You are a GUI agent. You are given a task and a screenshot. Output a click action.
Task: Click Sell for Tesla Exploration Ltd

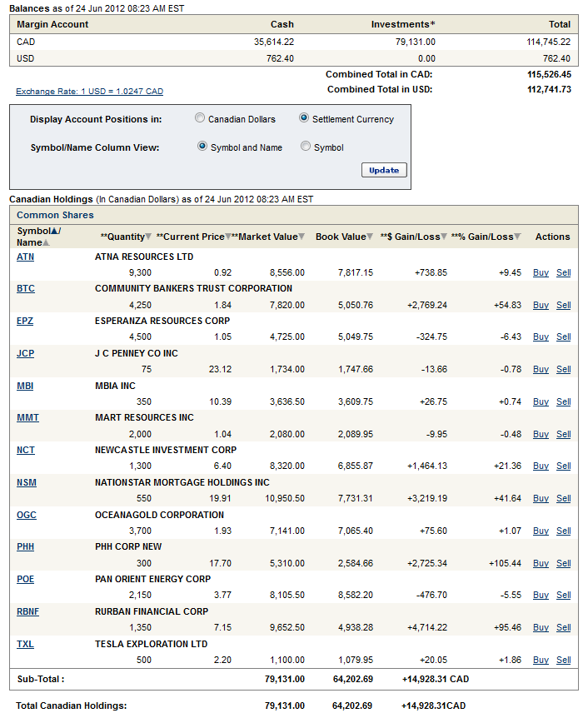click(564, 660)
